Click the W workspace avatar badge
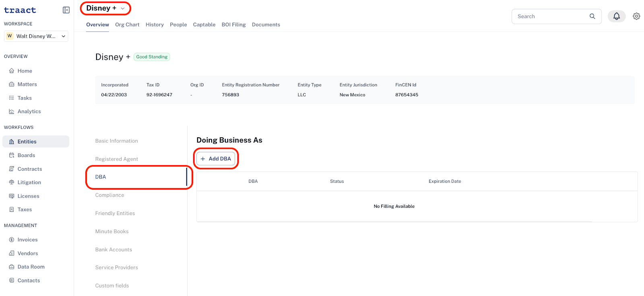Image resolution: width=644 pixels, height=296 pixels. 10,36
